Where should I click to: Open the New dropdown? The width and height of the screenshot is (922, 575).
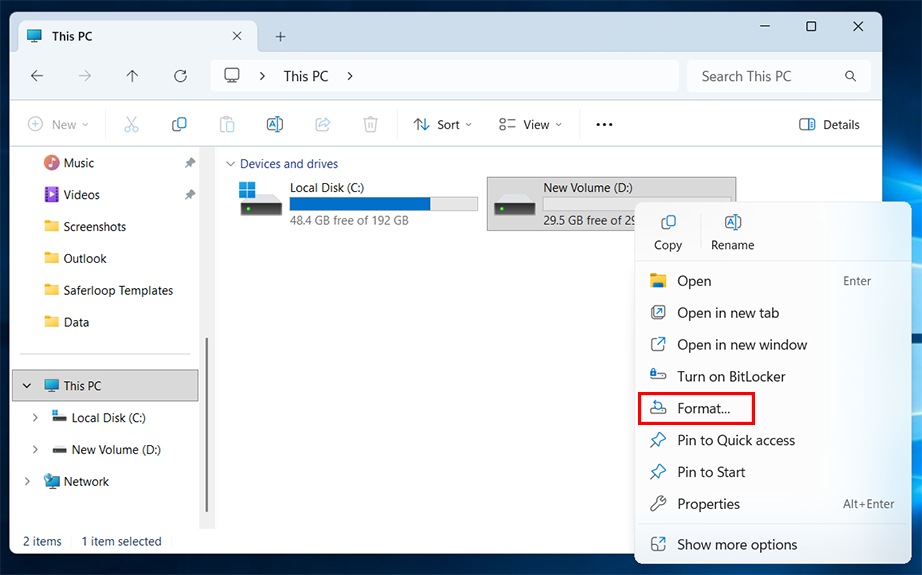tap(58, 125)
